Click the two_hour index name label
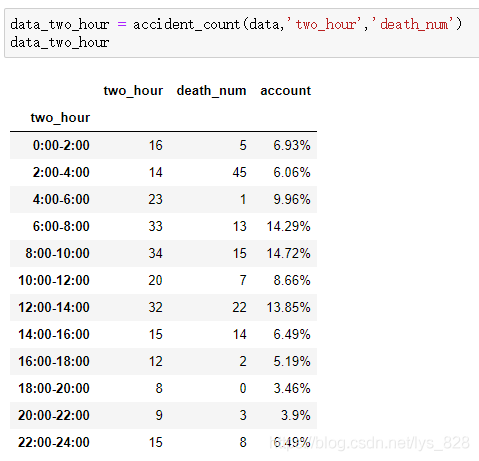This screenshot has width=479, height=461. (x=60, y=118)
